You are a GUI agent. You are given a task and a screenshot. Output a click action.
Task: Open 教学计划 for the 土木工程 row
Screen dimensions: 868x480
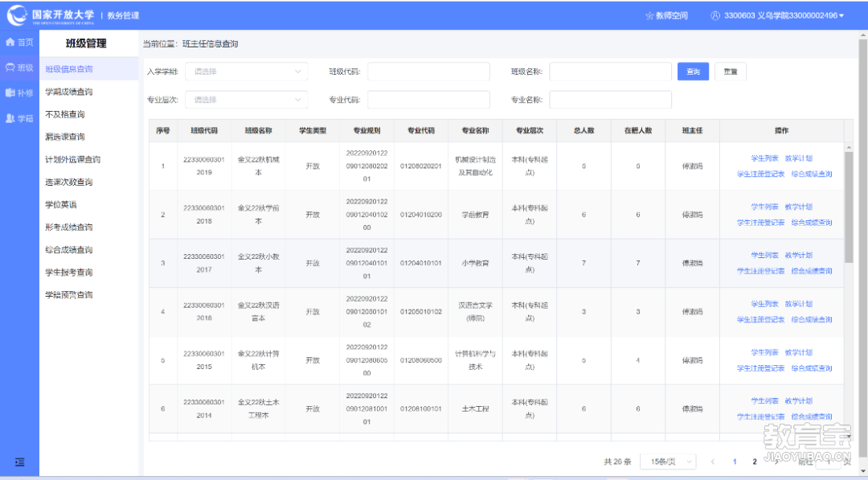pyautogui.click(x=799, y=401)
